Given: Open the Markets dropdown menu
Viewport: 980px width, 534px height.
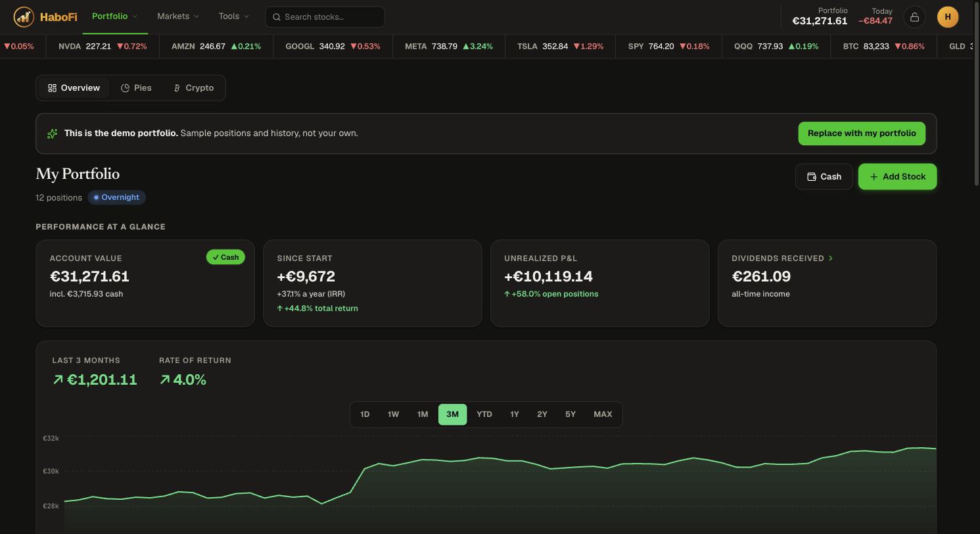Looking at the screenshot, I should point(178,16).
